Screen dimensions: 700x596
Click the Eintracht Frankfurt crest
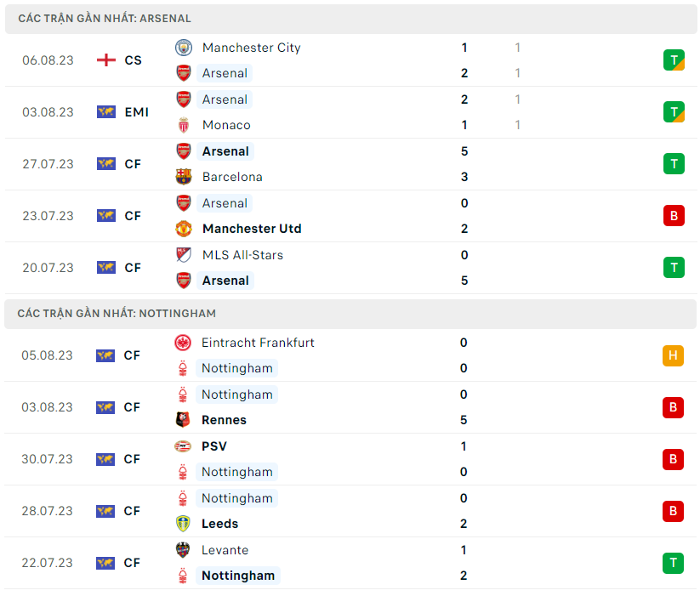coord(183,343)
